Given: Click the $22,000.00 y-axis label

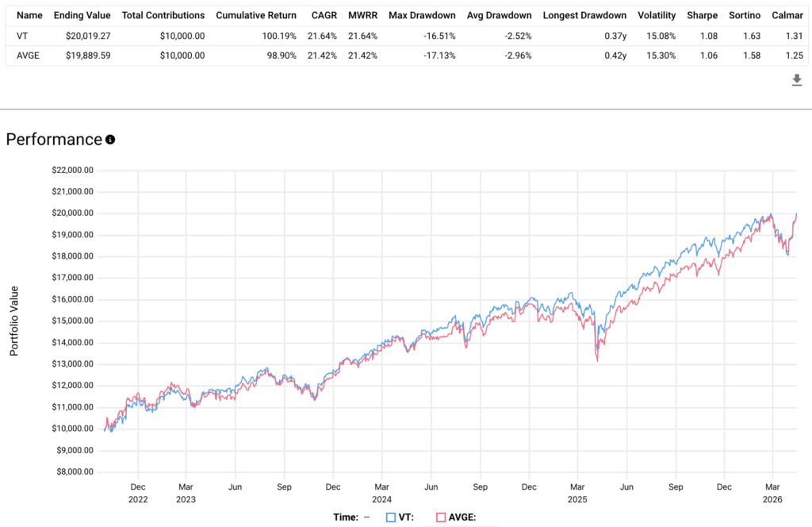Looking at the screenshot, I should pos(72,170).
